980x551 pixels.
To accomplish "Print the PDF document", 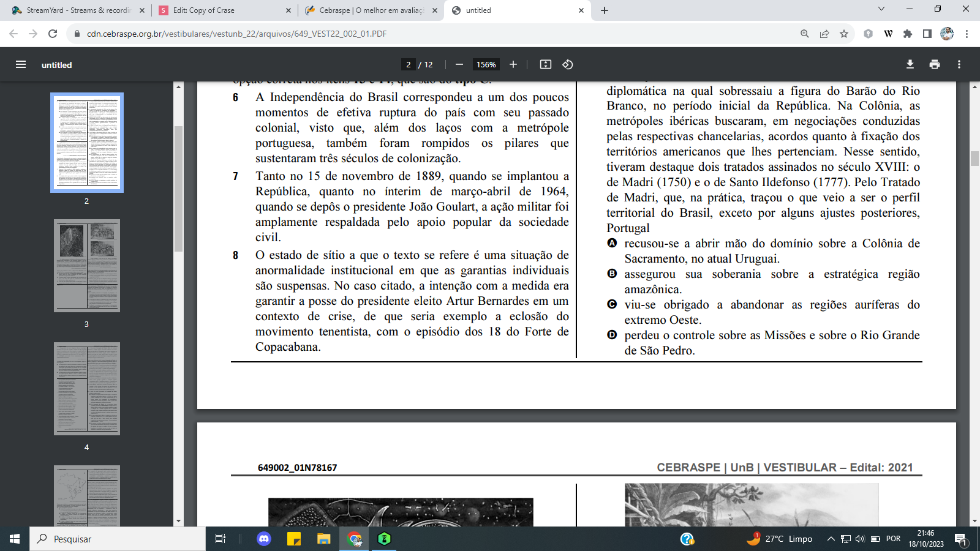I will (x=935, y=64).
